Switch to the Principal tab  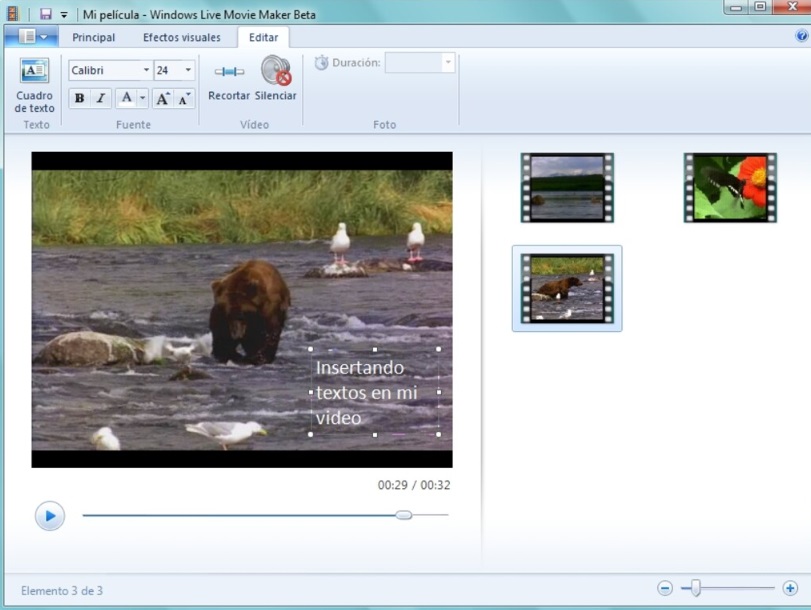tap(93, 37)
